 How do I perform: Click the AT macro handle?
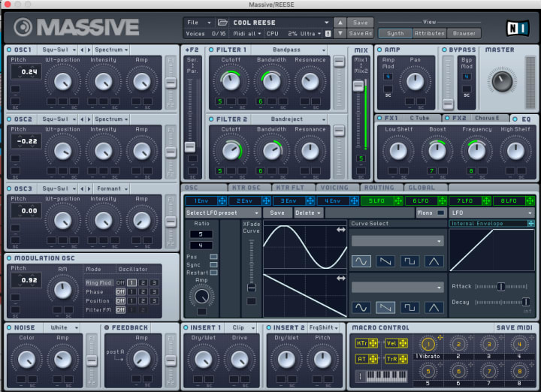[x=373, y=359]
